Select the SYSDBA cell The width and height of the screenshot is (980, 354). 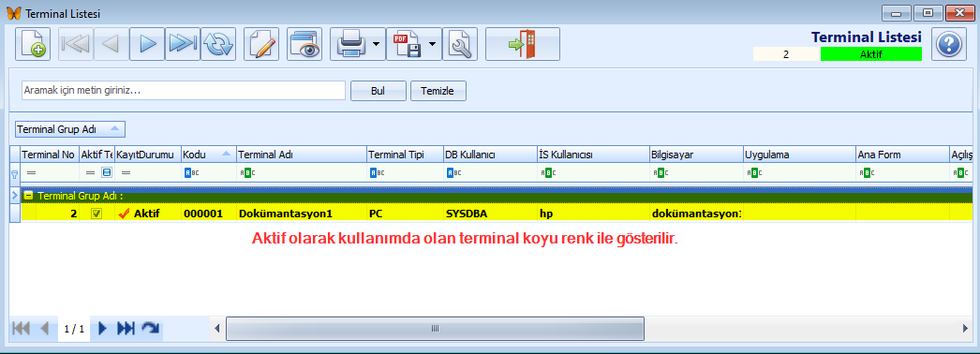pos(489,214)
